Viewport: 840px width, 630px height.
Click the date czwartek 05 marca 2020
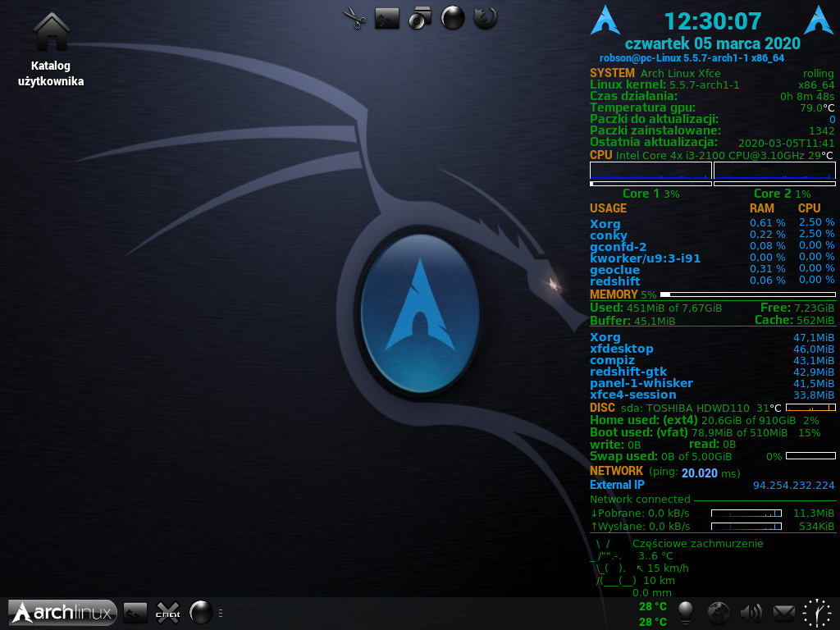[713, 43]
